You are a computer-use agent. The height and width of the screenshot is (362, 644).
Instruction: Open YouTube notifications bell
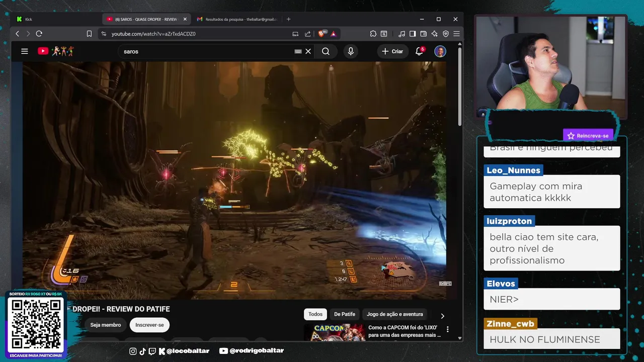[419, 51]
